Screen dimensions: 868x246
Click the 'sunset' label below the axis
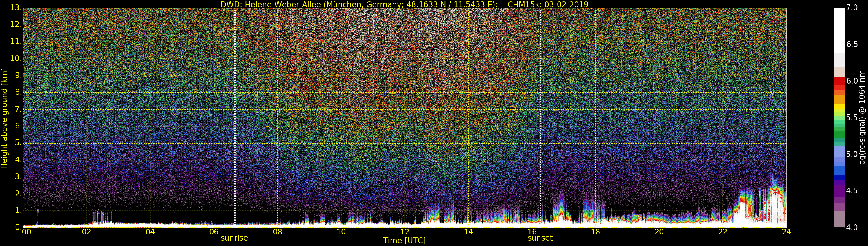click(540, 238)
